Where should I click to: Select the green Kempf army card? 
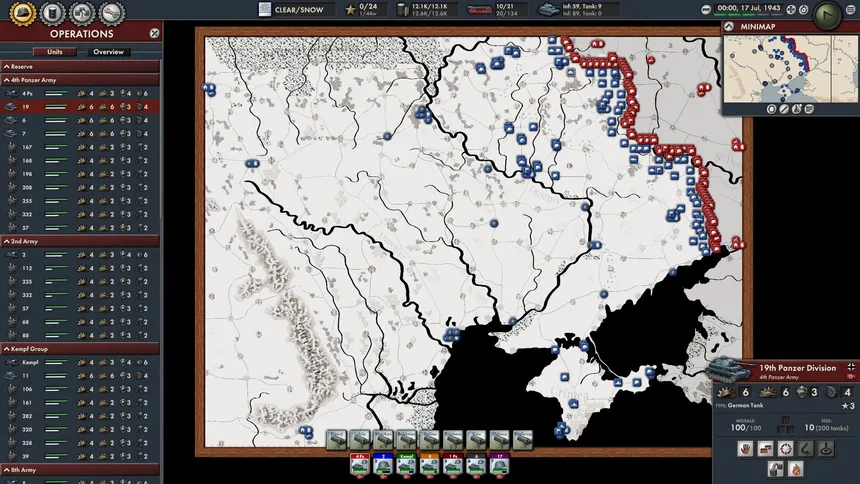point(406,464)
